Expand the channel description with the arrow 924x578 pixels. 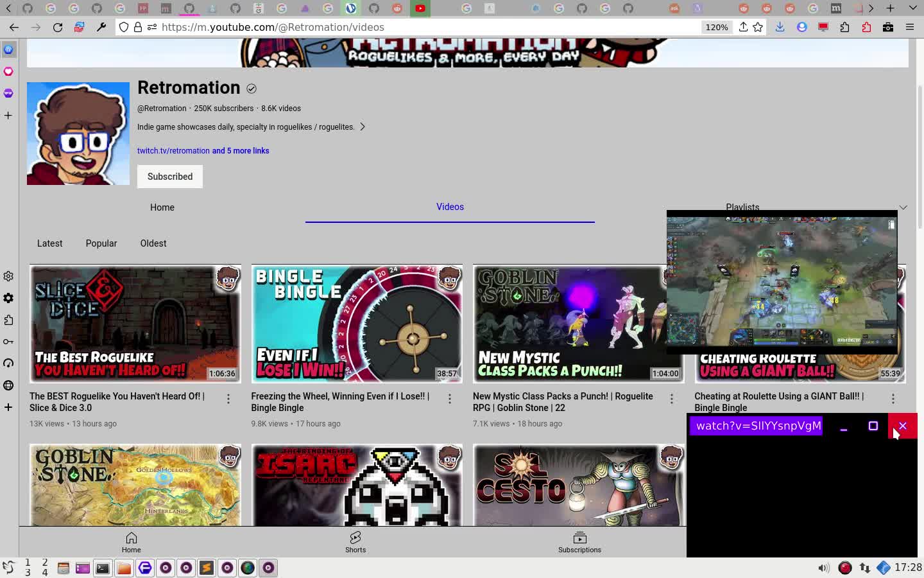363,127
